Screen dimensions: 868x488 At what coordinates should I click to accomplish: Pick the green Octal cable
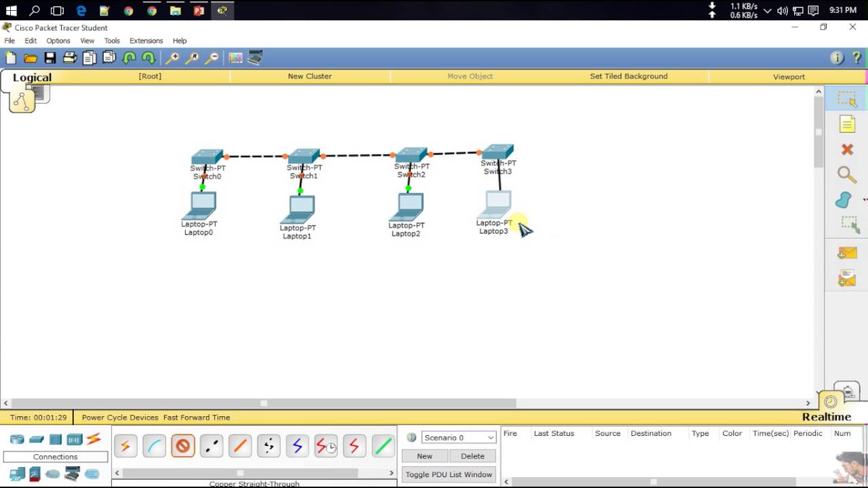coord(383,446)
